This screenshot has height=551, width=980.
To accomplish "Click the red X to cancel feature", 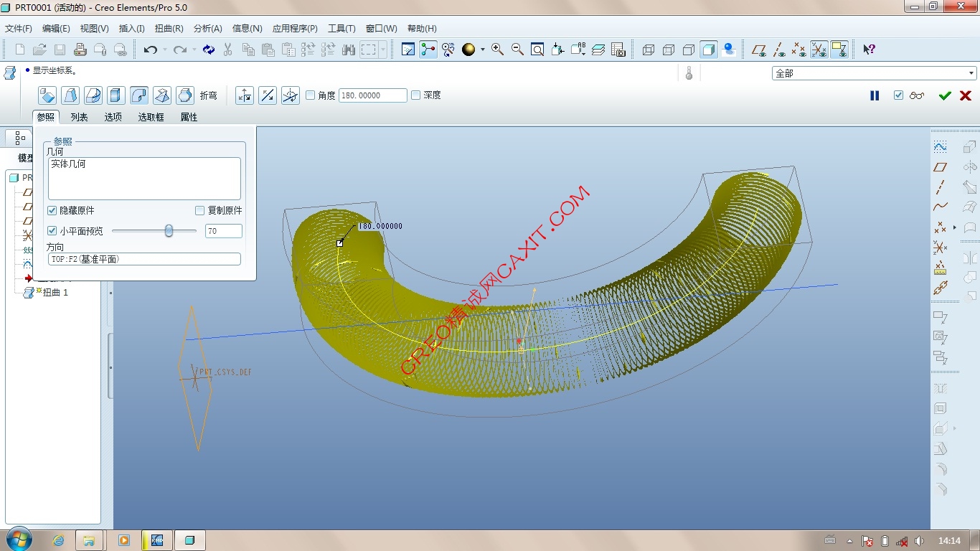I will (x=966, y=95).
